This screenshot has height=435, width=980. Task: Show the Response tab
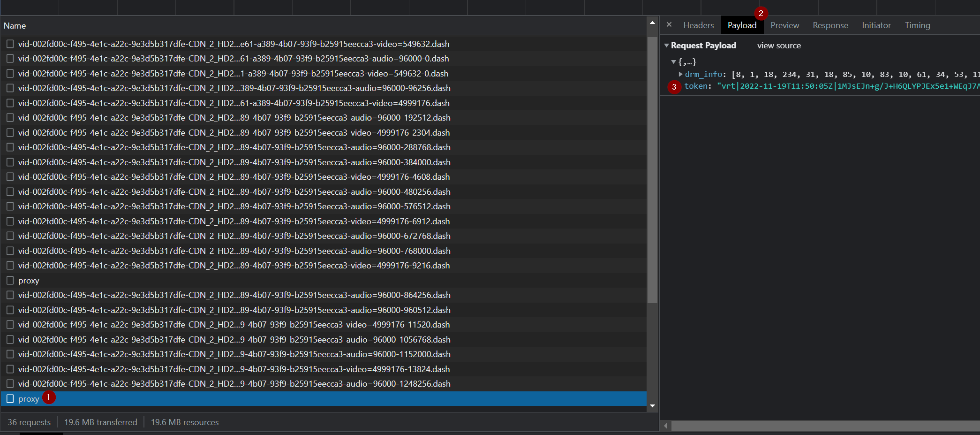point(830,25)
